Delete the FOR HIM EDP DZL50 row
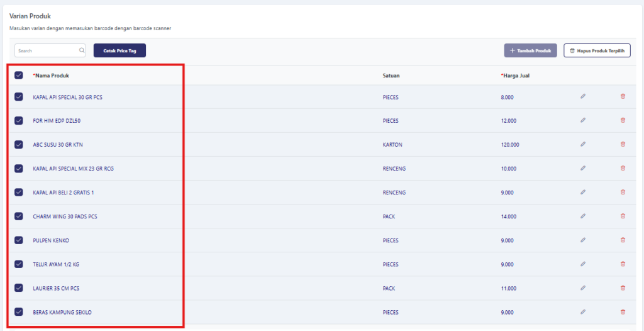 pyautogui.click(x=623, y=120)
